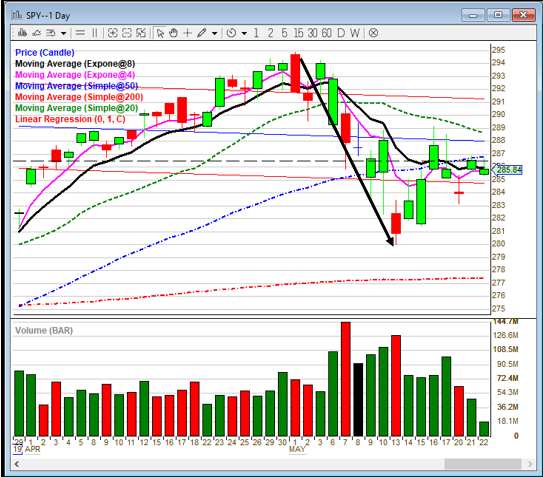Click the studies list icon
The width and height of the screenshot is (543, 477).
click(51, 33)
